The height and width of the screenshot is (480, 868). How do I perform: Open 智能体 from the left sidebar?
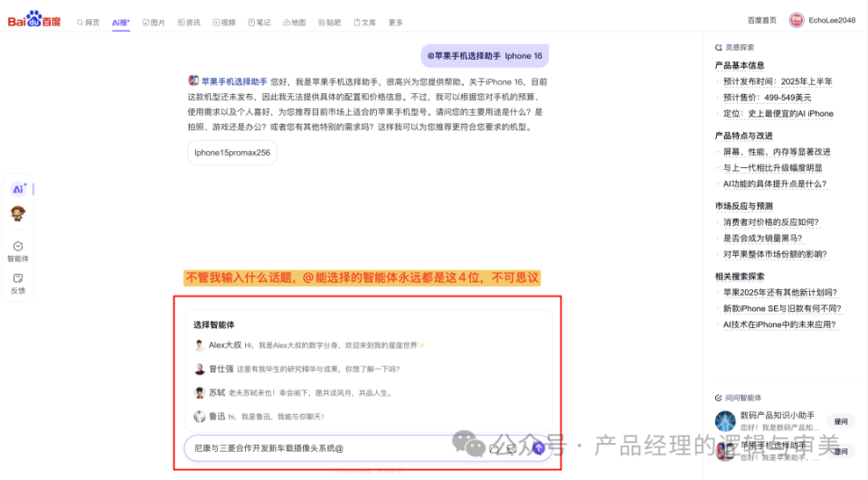click(x=18, y=252)
